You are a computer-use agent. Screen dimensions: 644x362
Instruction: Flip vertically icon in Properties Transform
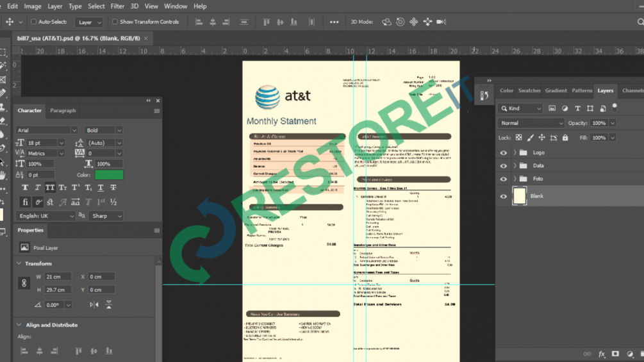(109, 304)
